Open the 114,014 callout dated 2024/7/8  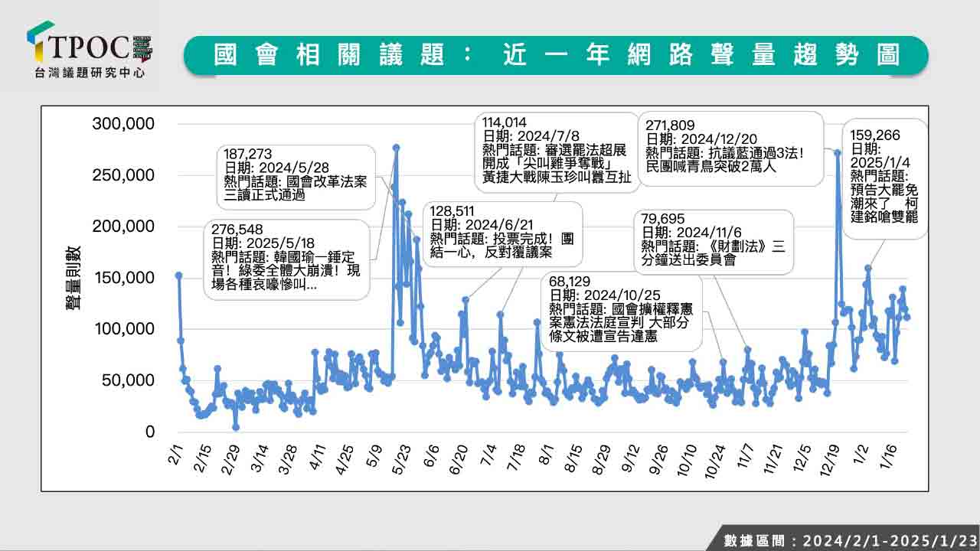click(x=554, y=149)
